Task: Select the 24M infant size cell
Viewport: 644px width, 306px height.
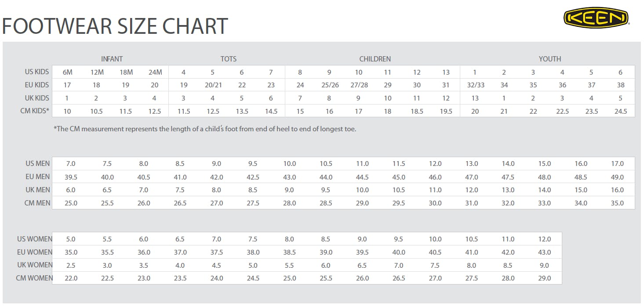Action: [x=155, y=72]
